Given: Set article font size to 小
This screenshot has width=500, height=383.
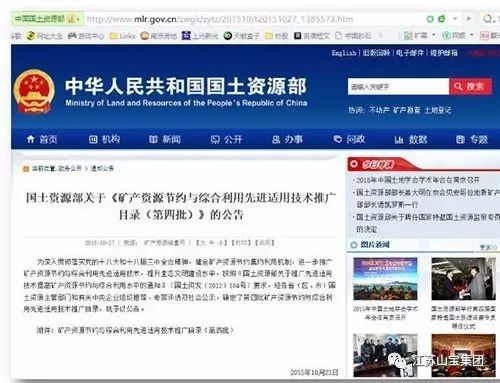Looking at the screenshot, I should pos(221,243).
